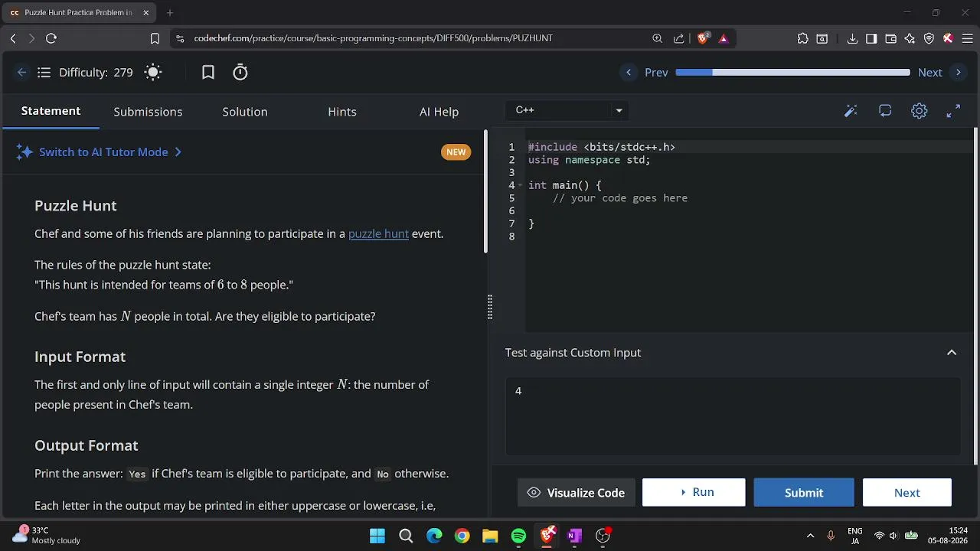The width and height of the screenshot is (980, 551).
Task: Click code line 5 comment text
Action: [620, 198]
